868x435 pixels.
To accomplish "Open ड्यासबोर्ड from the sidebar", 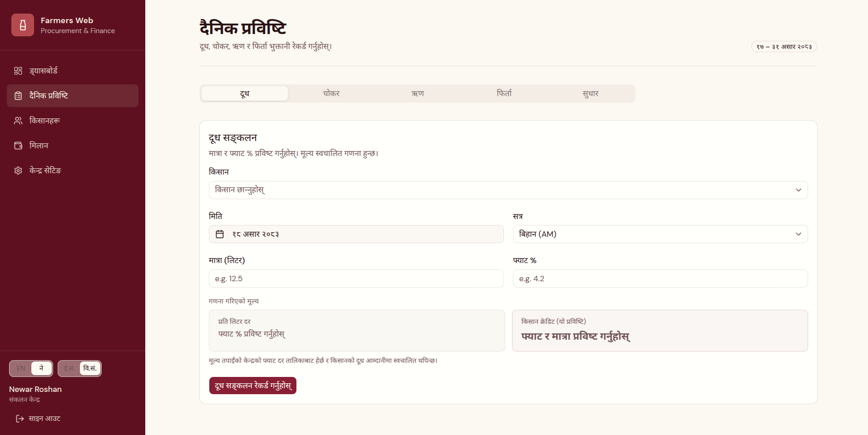I will [x=73, y=71].
